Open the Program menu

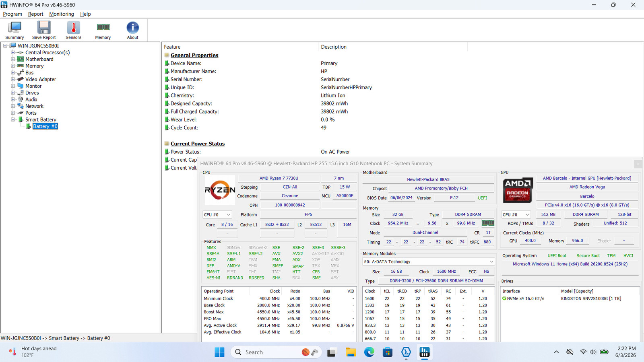[12, 14]
